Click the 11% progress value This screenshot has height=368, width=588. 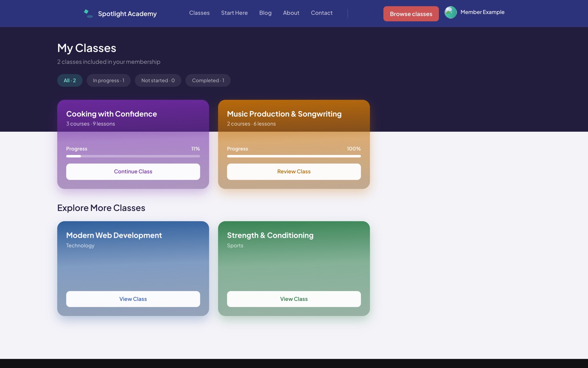[x=196, y=149]
